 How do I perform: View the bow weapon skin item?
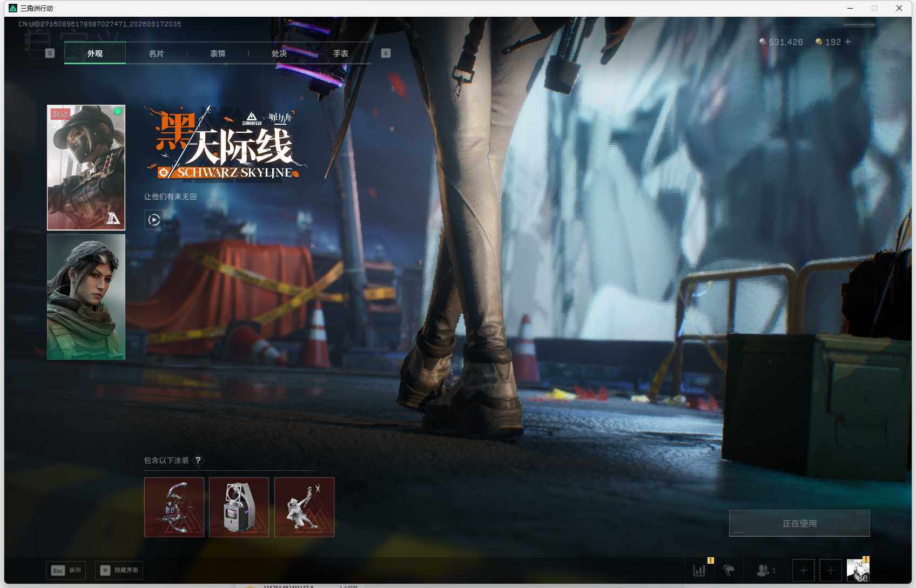point(174,507)
